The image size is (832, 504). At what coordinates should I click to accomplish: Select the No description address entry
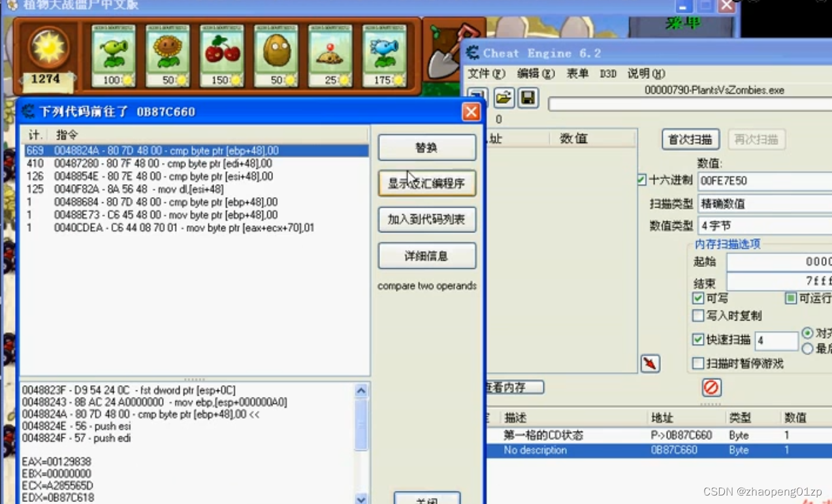(658, 450)
